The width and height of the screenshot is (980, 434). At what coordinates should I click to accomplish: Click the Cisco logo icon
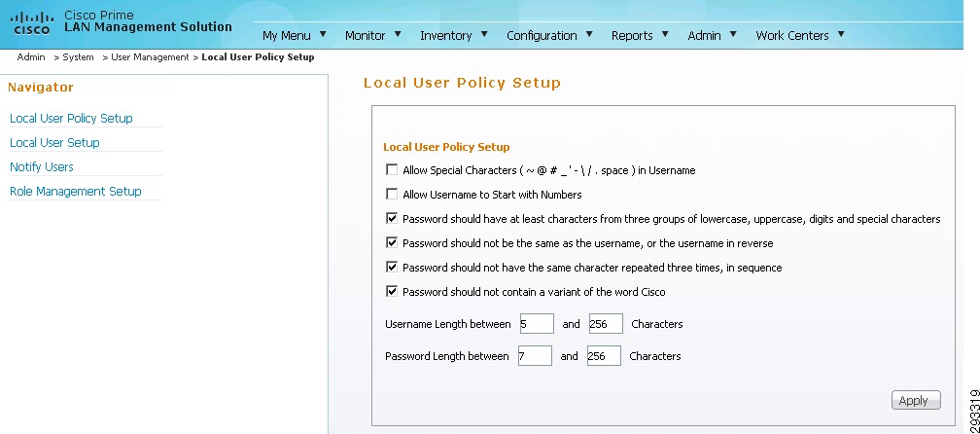(x=31, y=23)
